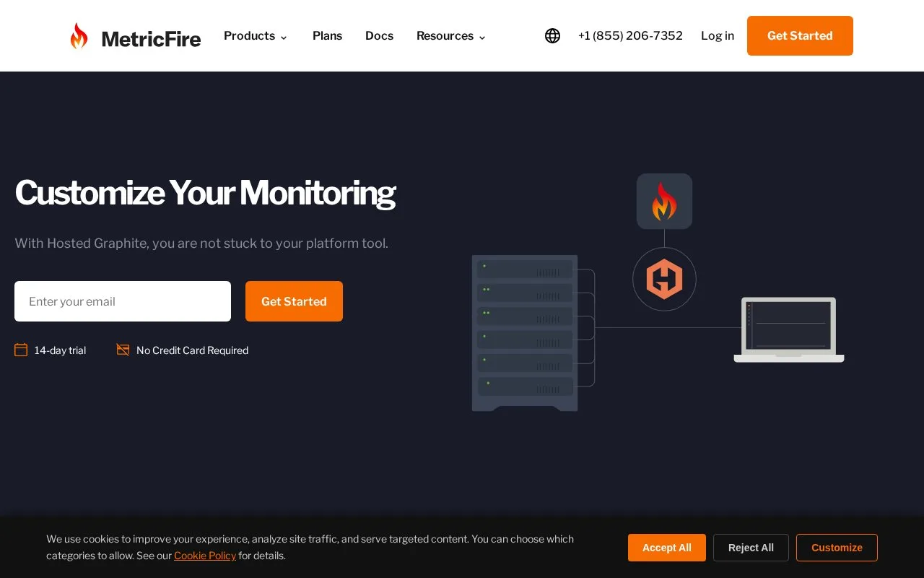The height and width of the screenshot is (578, 924).
Task: Click the Hosted Graphite hexagon logo
Action: (x=664, y=279)
